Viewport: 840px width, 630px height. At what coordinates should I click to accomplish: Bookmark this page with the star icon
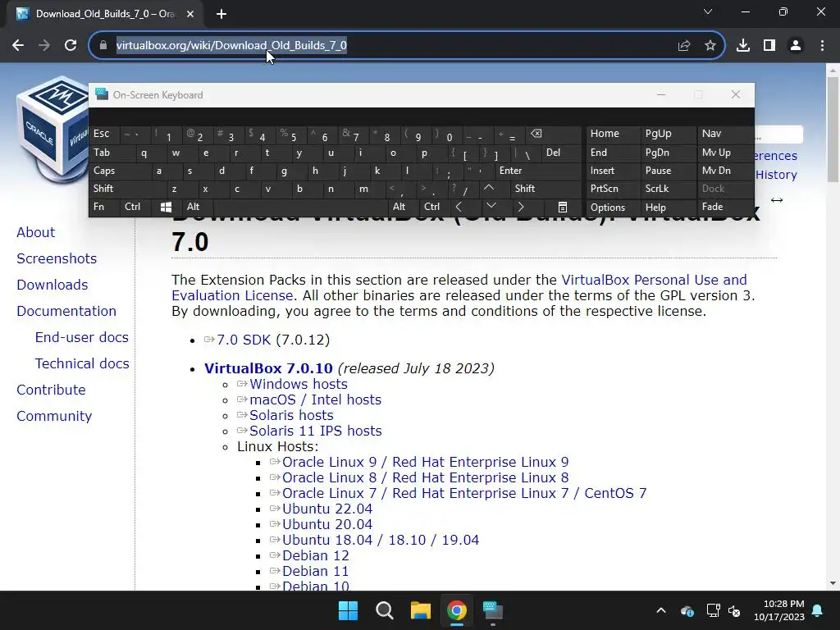coord(710,46)
